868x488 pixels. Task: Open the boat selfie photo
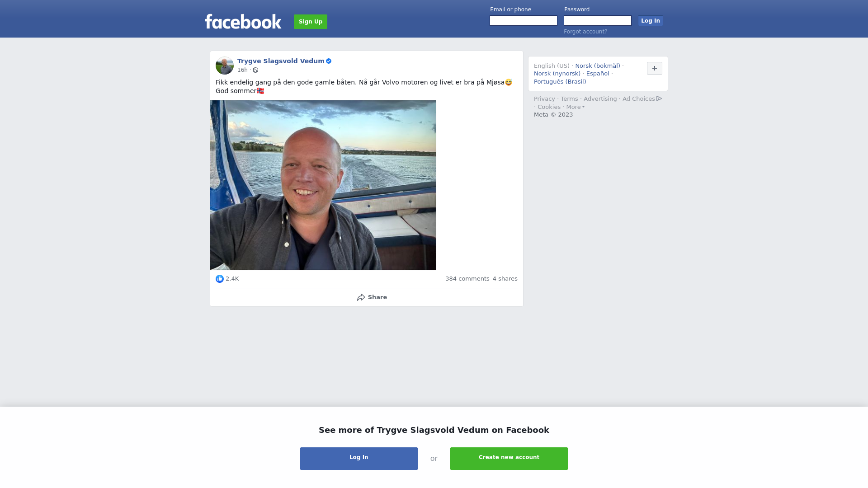pyautogui.click(x=323, y=185)
